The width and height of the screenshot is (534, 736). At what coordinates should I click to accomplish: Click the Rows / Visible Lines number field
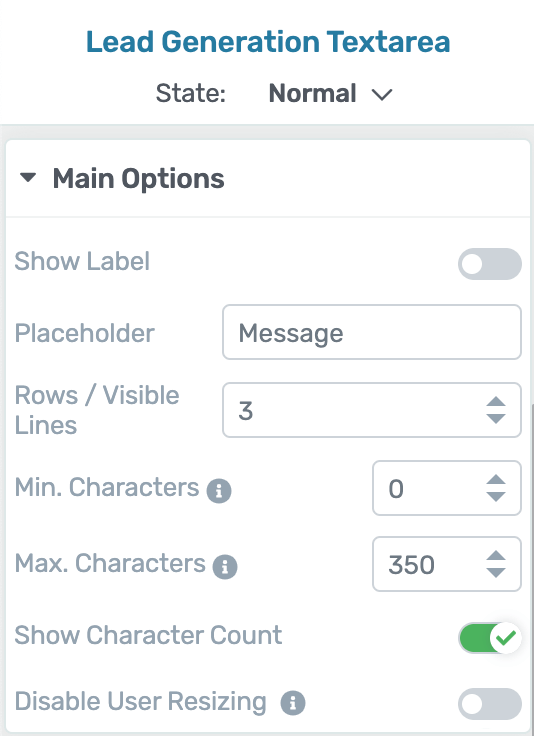[x=372, y=410]
